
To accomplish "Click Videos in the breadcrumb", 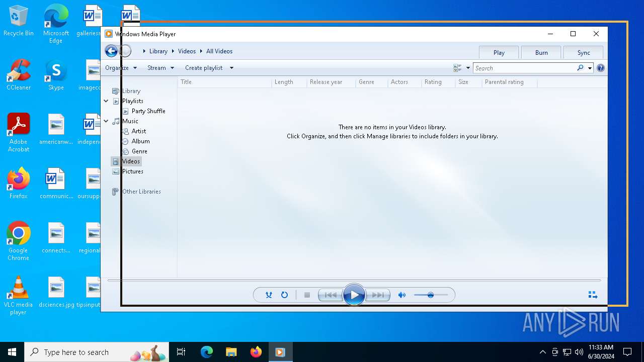I will click(187, 51).
